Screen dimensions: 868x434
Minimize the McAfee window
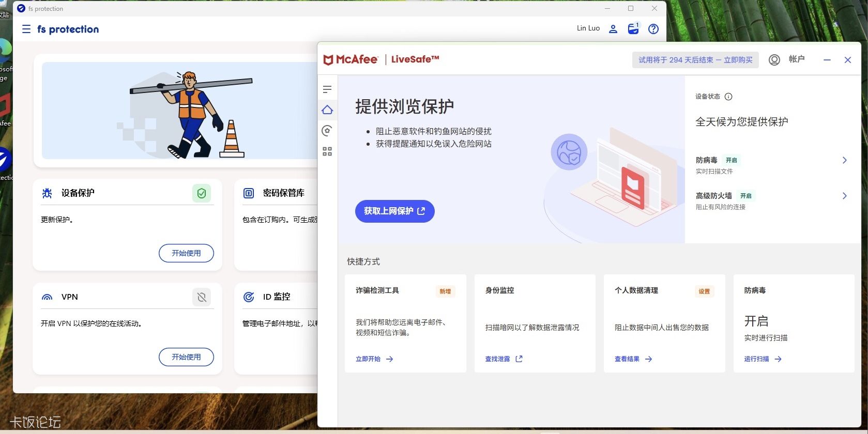pyautogui.click(x=827, y=60)
